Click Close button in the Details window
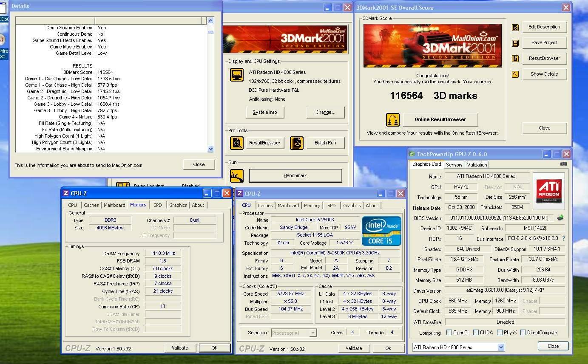588x364 pixels. tap(199, 165)
